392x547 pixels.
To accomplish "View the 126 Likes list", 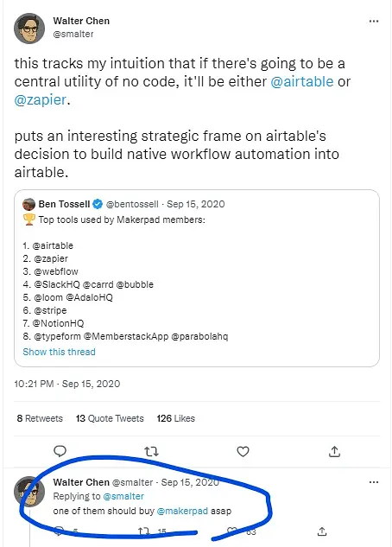I will (175, 418).
